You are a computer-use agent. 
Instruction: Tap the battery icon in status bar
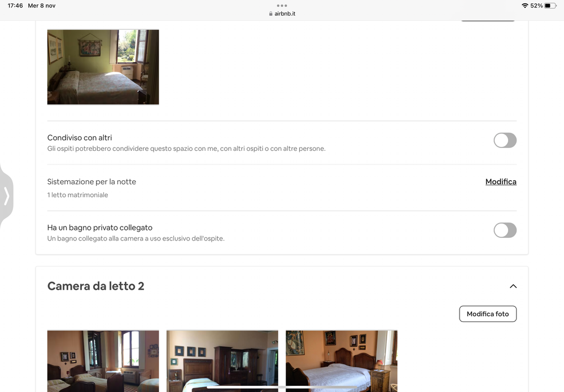[x=550, y=6]
